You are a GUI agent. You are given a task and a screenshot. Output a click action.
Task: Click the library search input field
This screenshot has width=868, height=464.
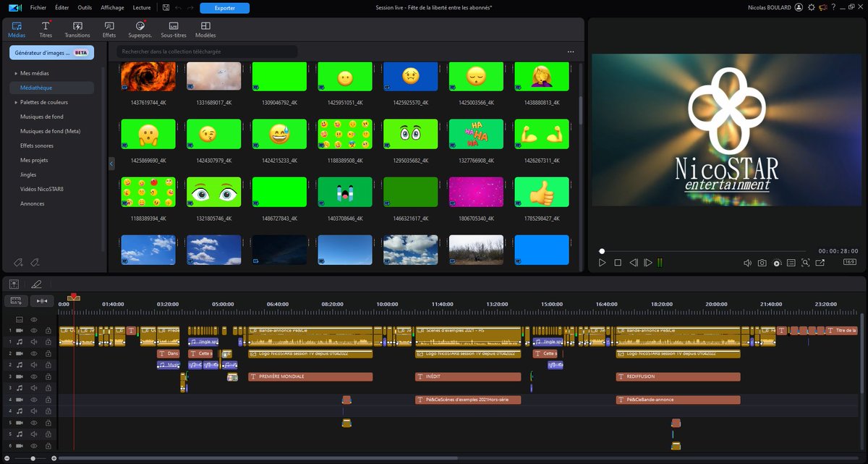coord(208,52)
